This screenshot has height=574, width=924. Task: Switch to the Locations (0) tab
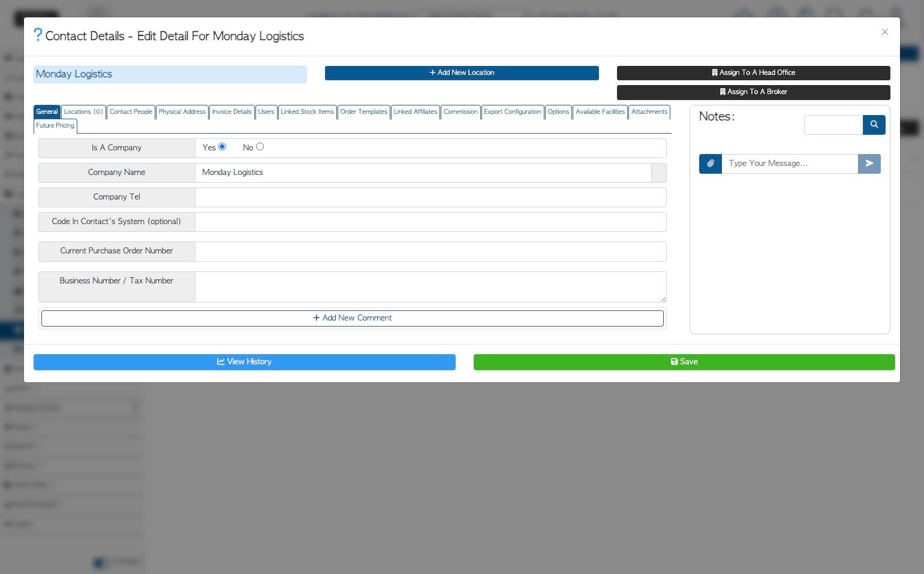[x=83, y=112]
